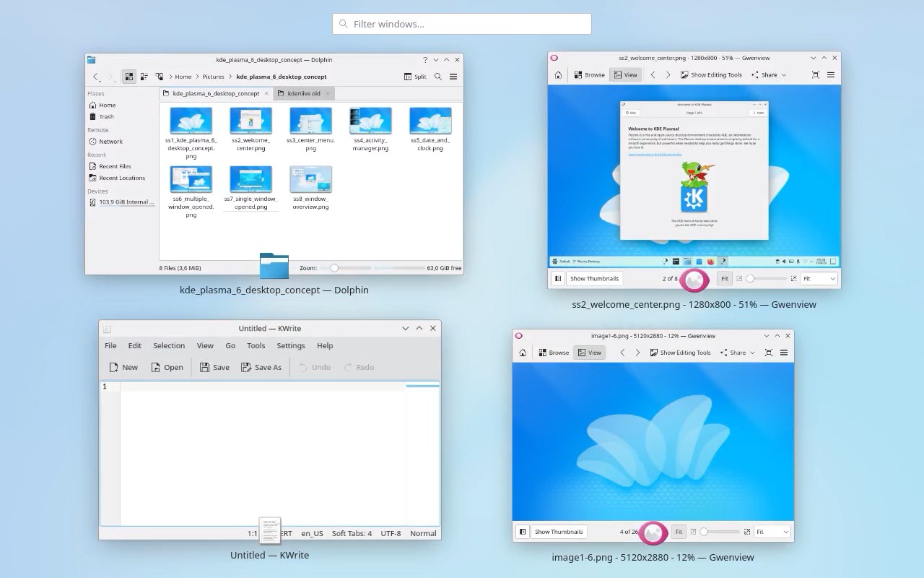Open Share dropdown in image1-6 Gwenview window
The width and height of the screenshot is (924, 578).
[738, 353]
